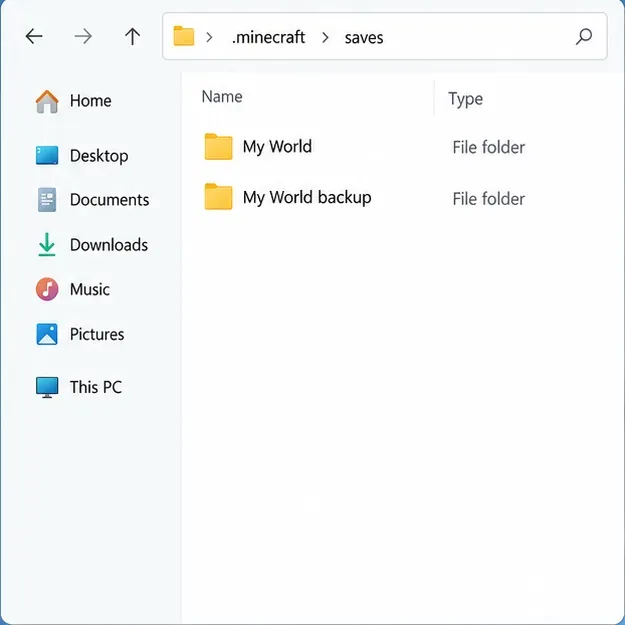Click 'File folder' type for My World backup
The image size is (625, 625).
(489, 199)
